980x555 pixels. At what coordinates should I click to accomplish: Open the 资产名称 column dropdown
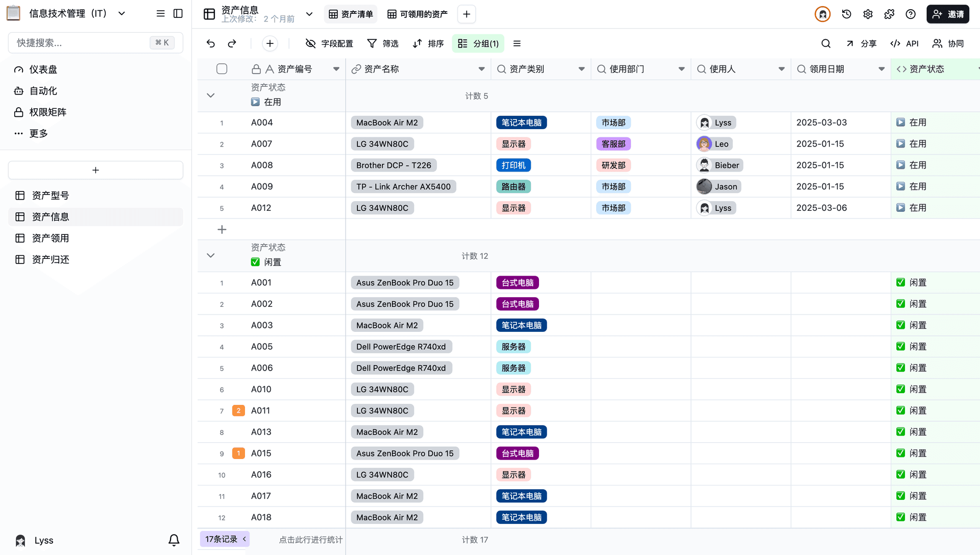pyautogui.click(x=481, y=68)
